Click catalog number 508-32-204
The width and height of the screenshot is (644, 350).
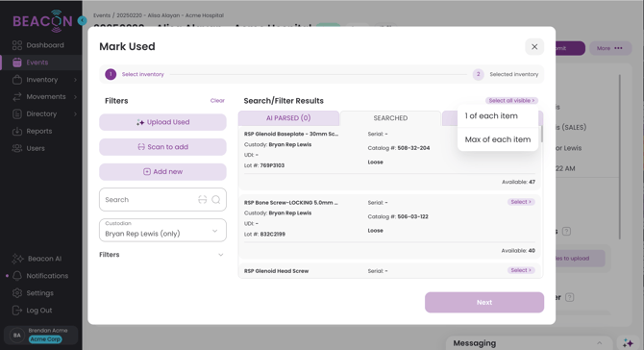point(413,148)
